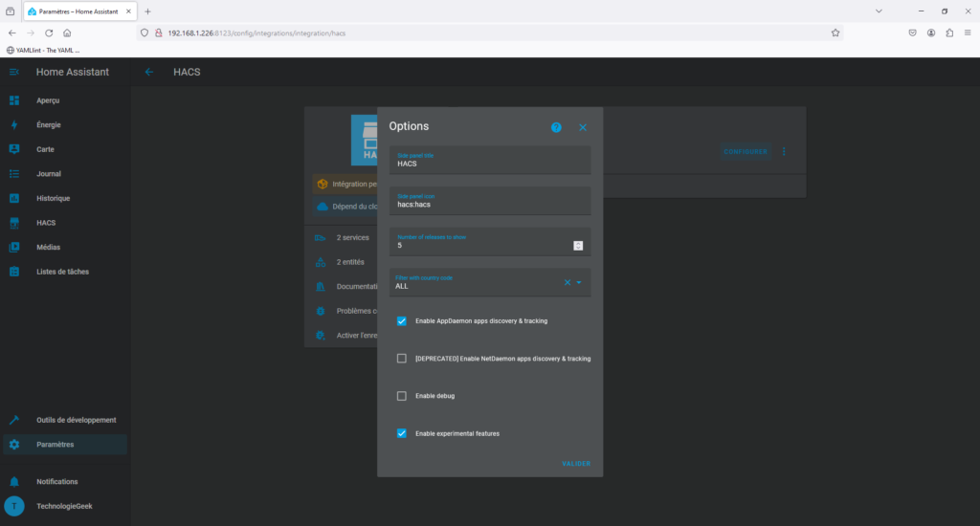
Task: Click the HACS sidebar icon
Action: coord(13,223)
